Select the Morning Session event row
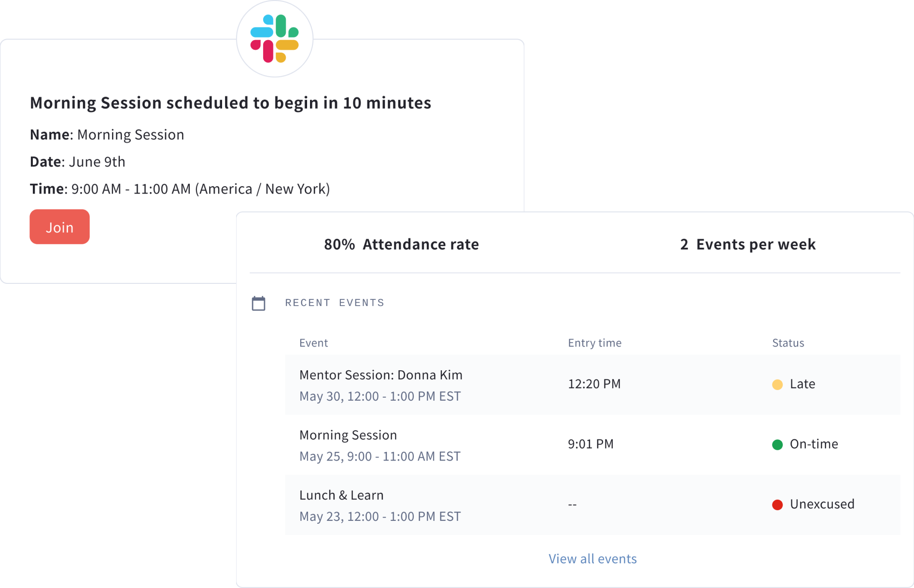The image size is (914, 588). (x=592, y=445)
